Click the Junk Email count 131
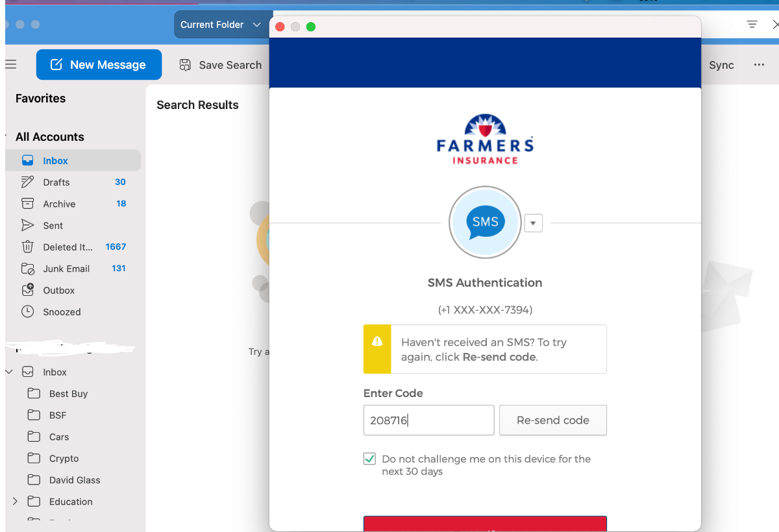The height and width of the screenshot is (532, 779). [x=118, y=268]
